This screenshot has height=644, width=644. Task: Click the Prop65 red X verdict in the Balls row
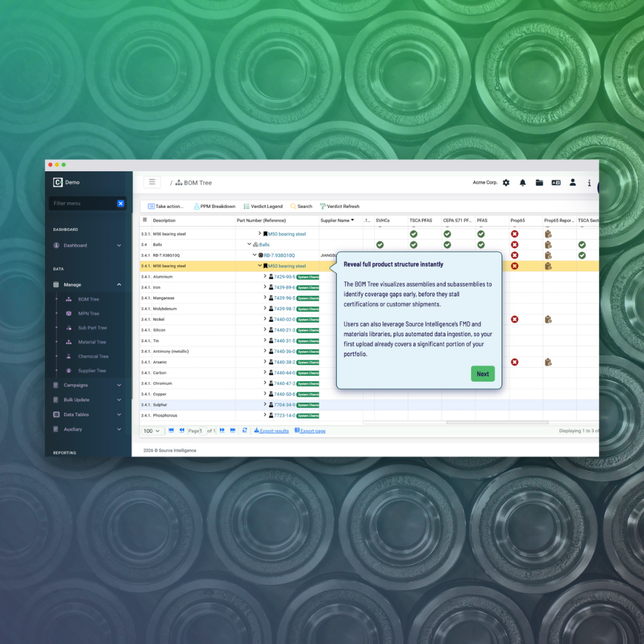[x=515, y=245]
